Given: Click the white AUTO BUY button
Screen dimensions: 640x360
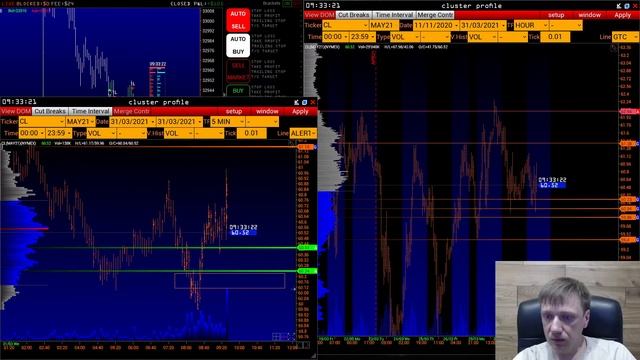Looking at the screenshot, I should pyautogui.click(x=238, y=45).
